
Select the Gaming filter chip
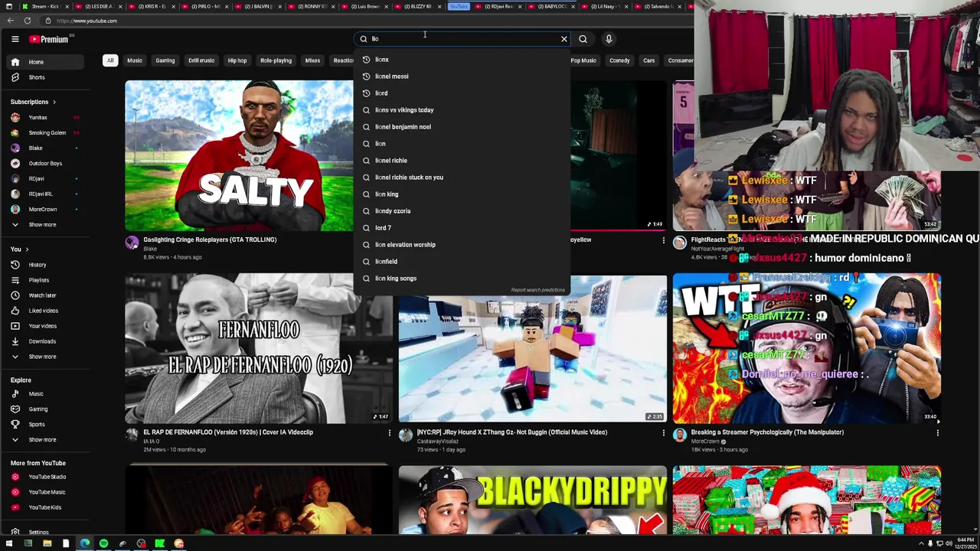point(165,60)
